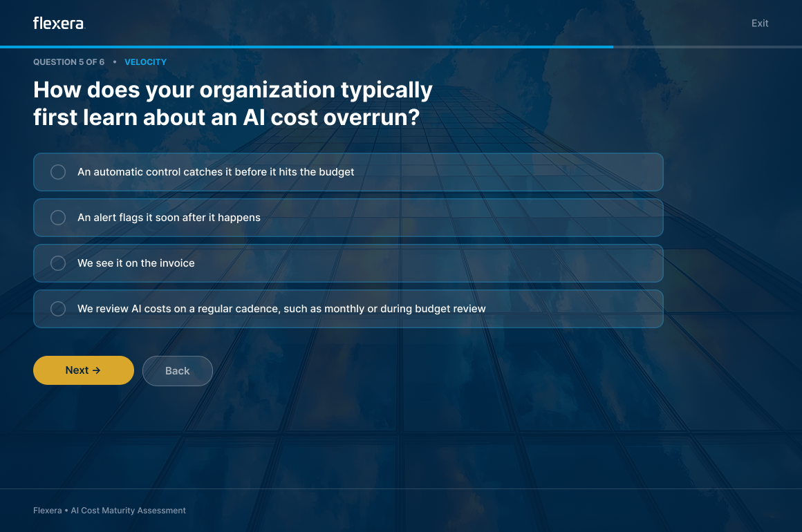Click the AI cost overrun question heading
802x532 pixels.
coord(233,104)
